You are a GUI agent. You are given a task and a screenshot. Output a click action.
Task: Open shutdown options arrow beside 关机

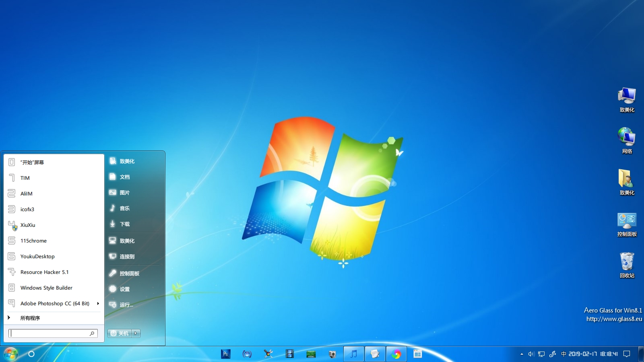point(136,333)
